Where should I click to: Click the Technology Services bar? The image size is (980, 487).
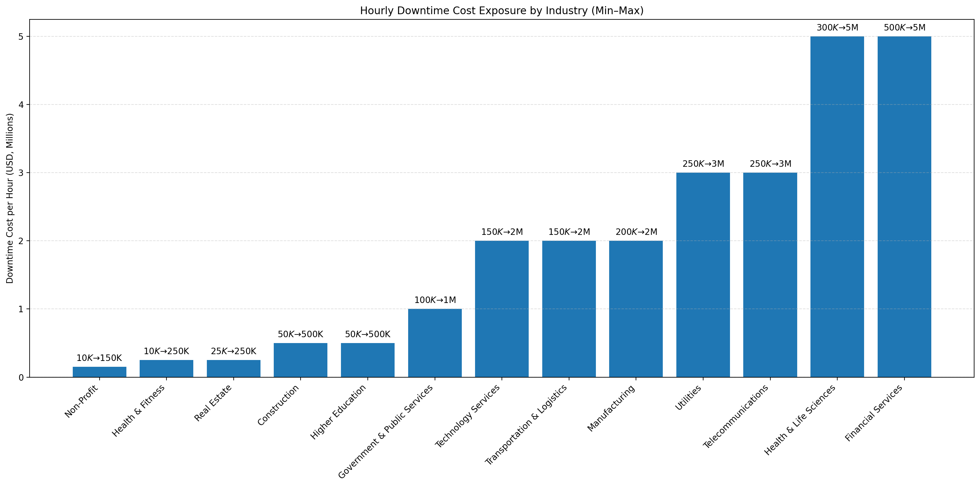pyautogui.click(x=502, y=309)
